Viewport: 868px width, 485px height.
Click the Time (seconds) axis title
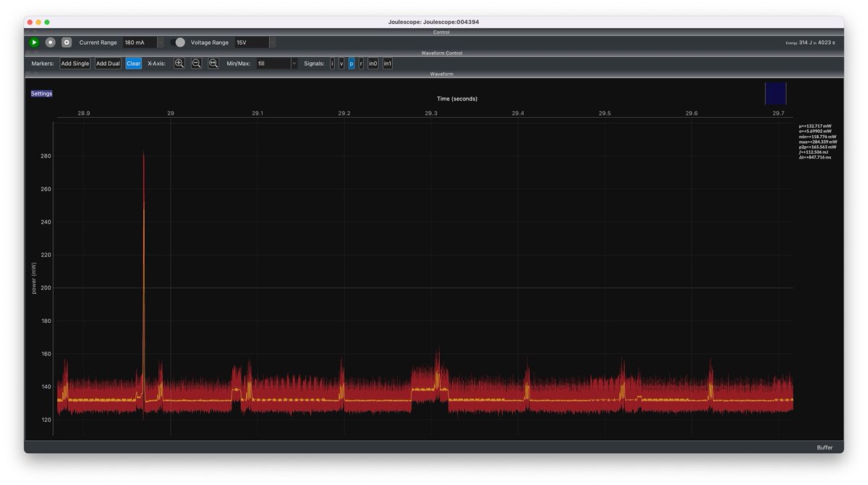click(x=457, y=98)
